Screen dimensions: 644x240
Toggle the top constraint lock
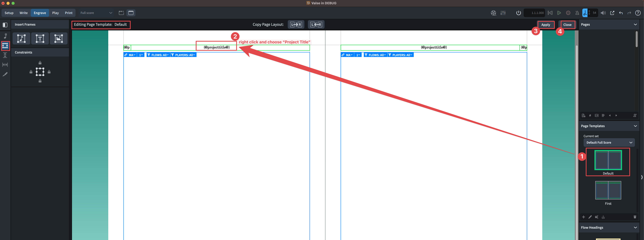pos(40,62)
